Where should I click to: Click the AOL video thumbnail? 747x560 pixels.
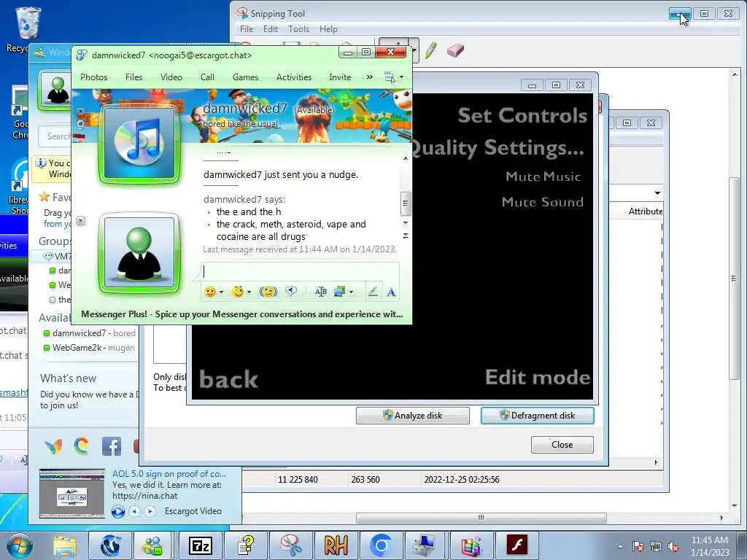(x=72, y=494)
